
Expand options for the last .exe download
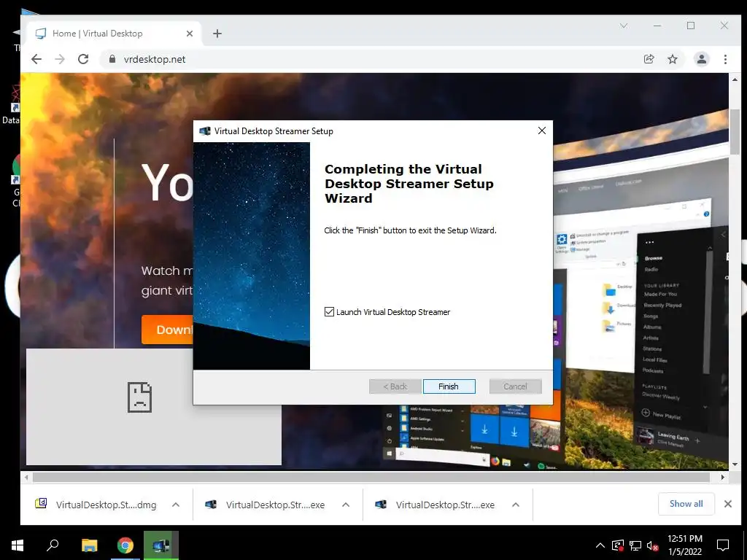[516, 505]
